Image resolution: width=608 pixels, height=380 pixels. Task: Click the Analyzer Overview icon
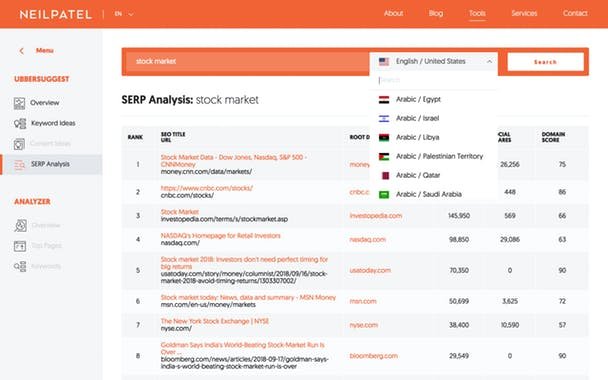tap(20, 225)
